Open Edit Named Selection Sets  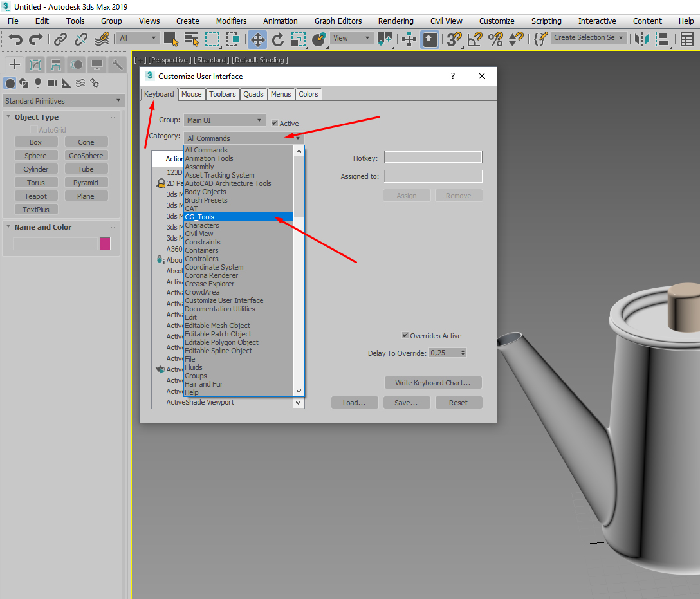540,39
